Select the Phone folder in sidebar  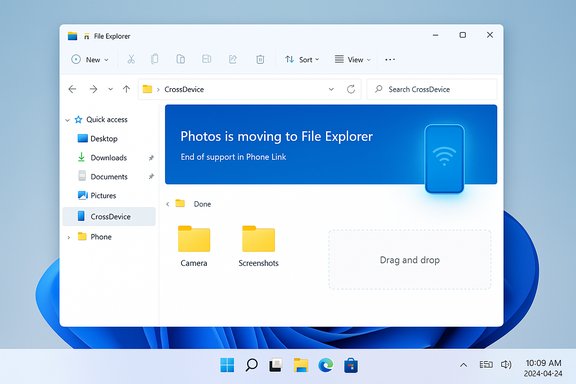94,237
